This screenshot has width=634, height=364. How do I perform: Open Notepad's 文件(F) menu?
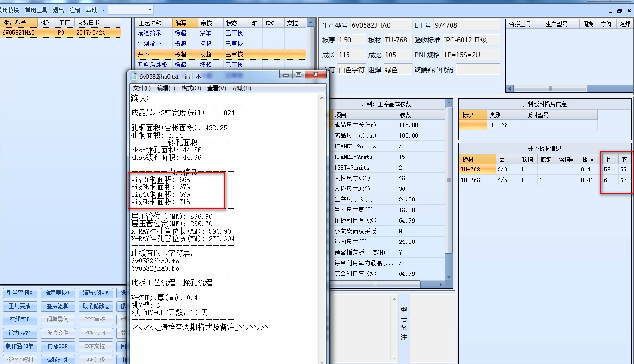(141, 88)
